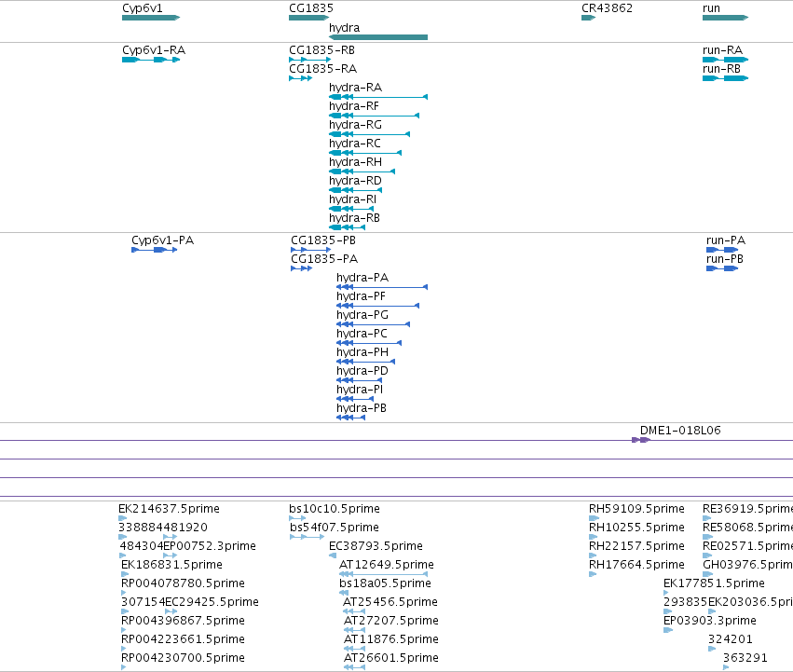Select the RH17664.5prime EST label
This screenshot has width=793, height=672.
[x=636, y=565]
